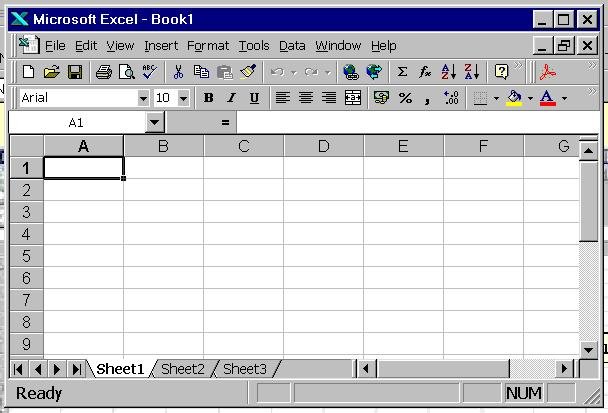Click the New workbook icon

(x=28, y=72)
